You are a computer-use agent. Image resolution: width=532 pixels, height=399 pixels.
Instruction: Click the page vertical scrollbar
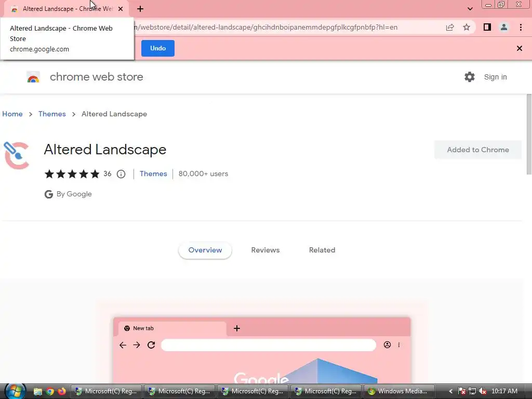529,135
